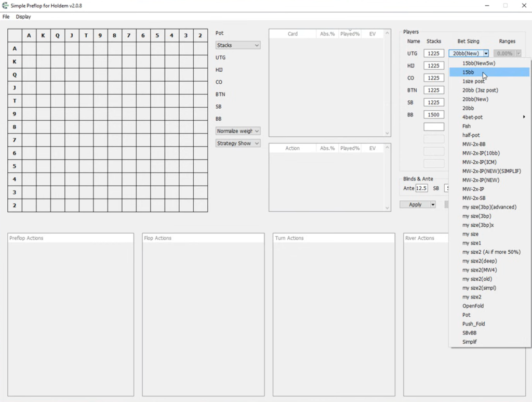Screen dimensions: 532x402
Task: Choose SBvBB sizing preset
Action: 489,333
